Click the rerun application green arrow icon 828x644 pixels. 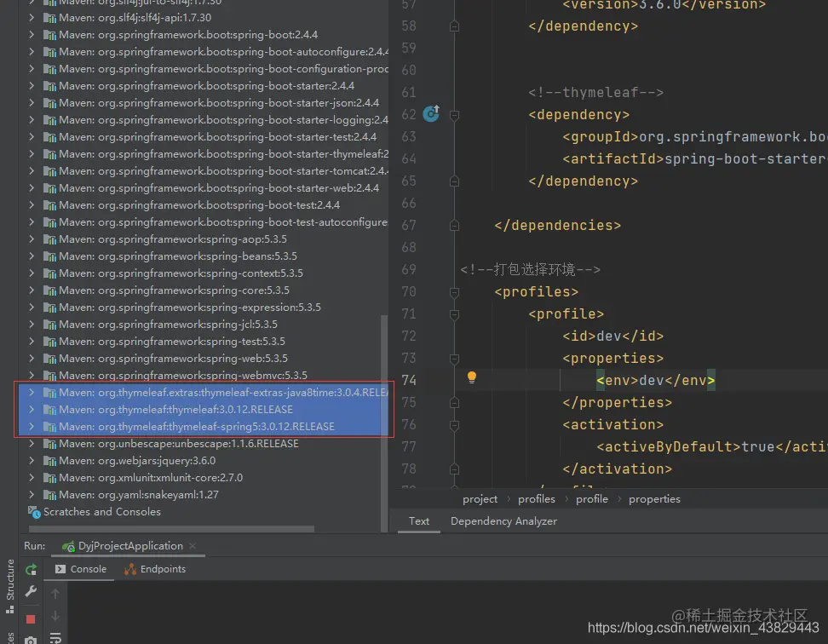pyautogui.click(x=32, y=569)
